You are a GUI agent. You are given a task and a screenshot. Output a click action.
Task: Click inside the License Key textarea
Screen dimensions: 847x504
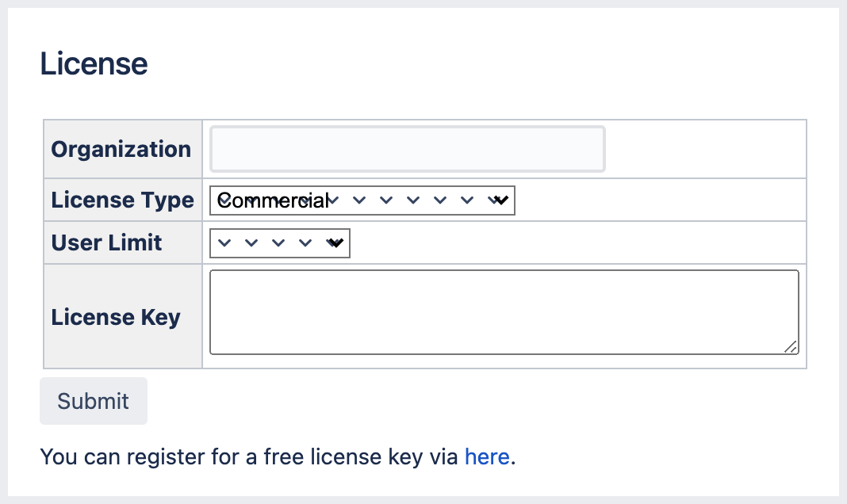point(504,311)
